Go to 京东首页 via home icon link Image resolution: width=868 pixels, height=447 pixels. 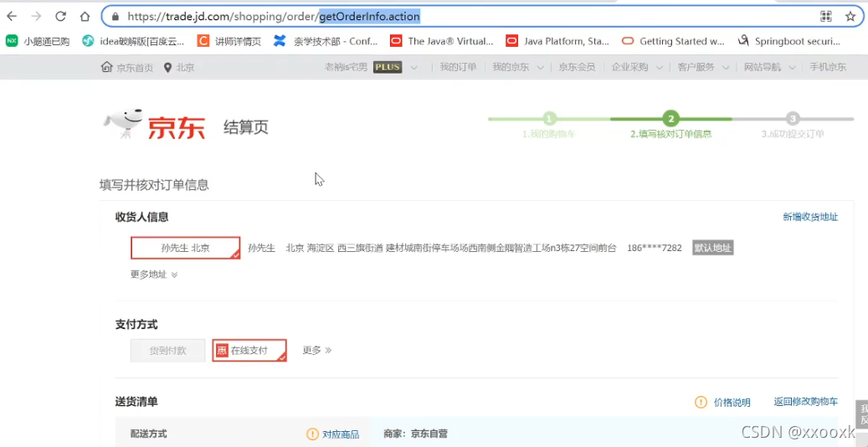tap(126, 67)
